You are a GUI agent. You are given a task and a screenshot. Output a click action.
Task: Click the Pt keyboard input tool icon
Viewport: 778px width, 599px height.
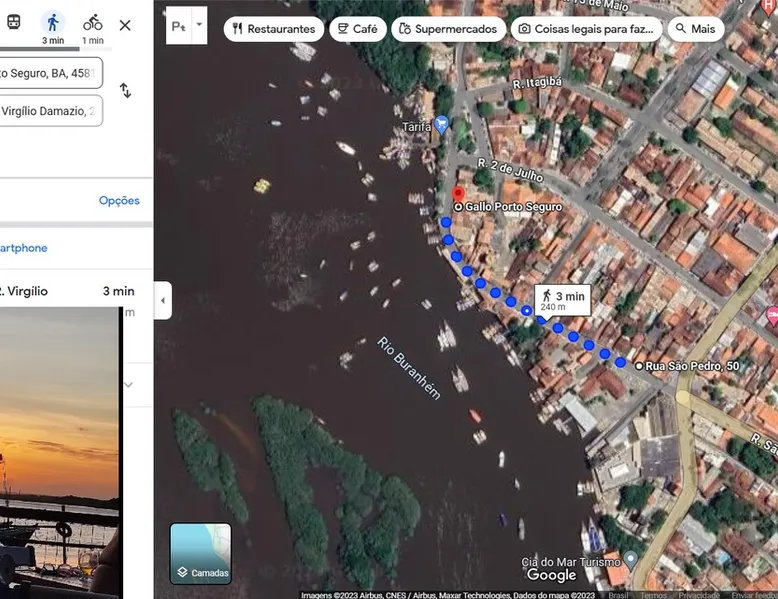(178, 26)
